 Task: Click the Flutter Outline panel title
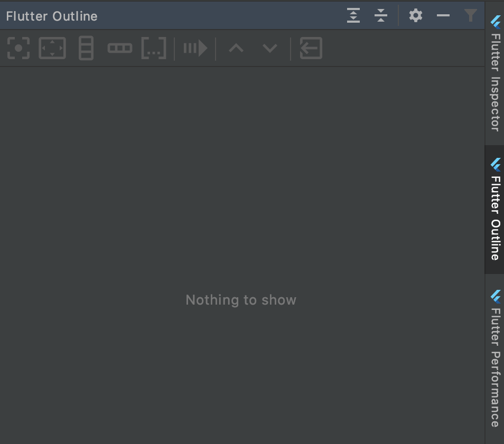click(x=52, y=16)
